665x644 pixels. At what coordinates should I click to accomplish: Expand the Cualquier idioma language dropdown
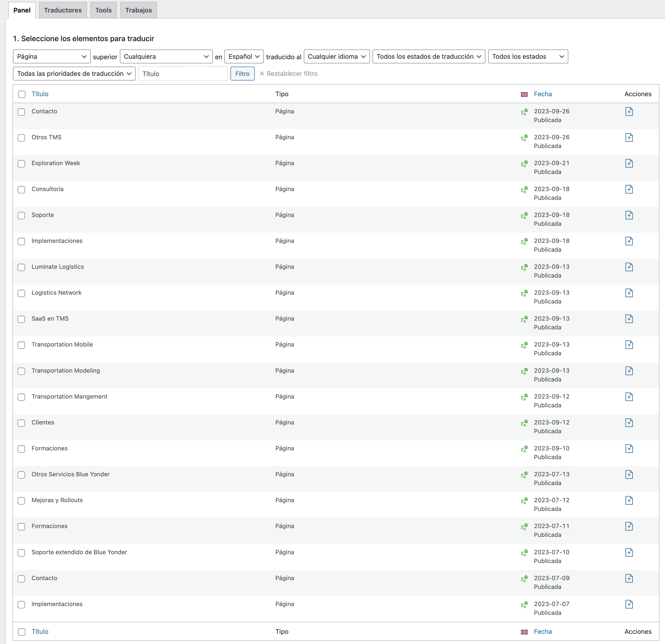[336, 56]
